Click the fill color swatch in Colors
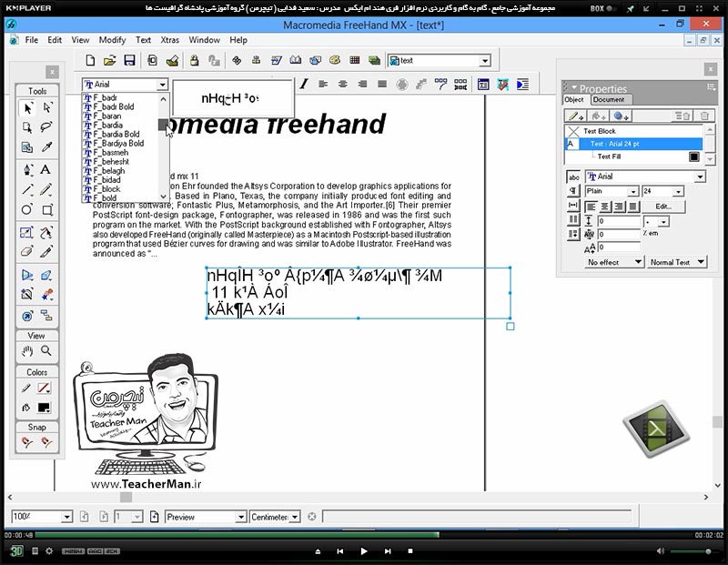 point(44,408)
